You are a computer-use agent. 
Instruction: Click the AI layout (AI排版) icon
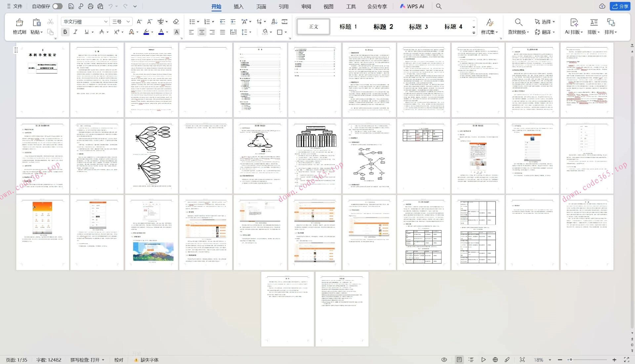coord(574,22)
